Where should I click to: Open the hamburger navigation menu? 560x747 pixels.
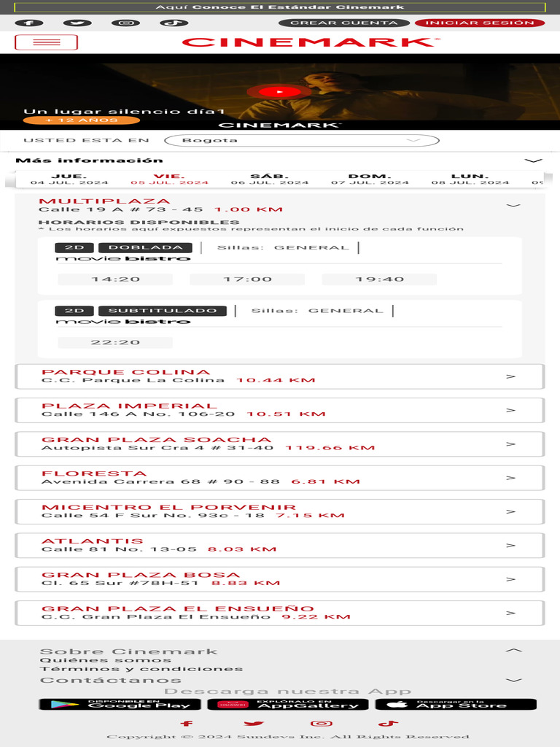pos(46,42)
